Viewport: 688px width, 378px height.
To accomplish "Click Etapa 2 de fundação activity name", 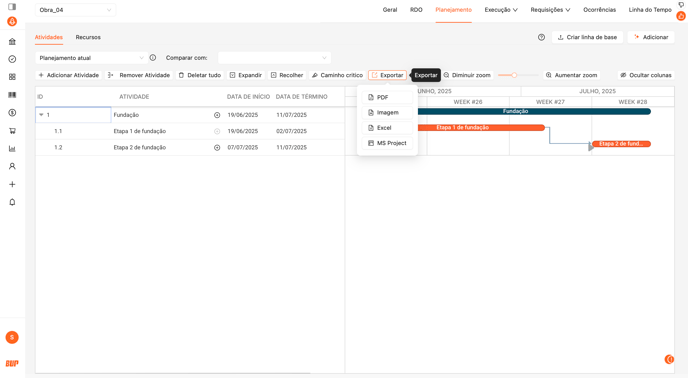I will click(x=140, y=148).
